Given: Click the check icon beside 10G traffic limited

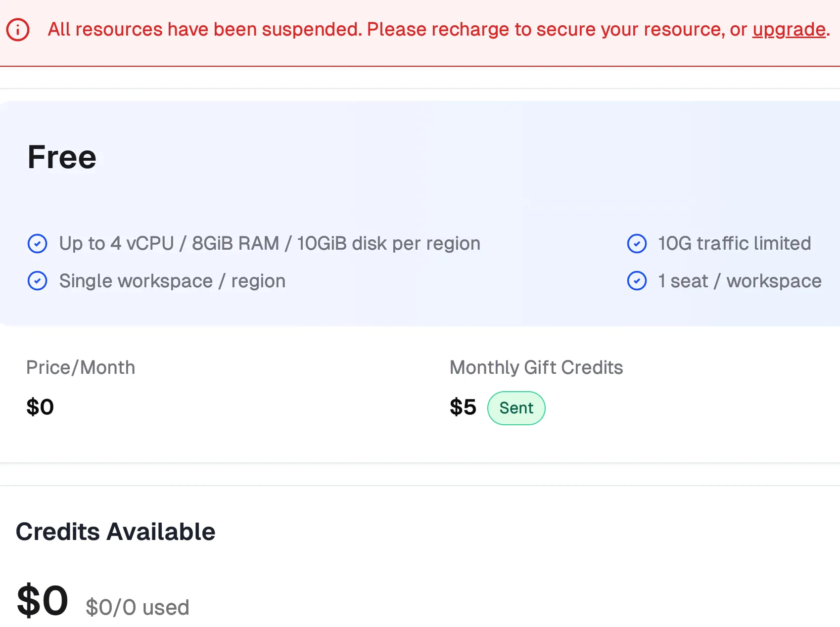Looking at the screenshot, I should click(637, 243).
